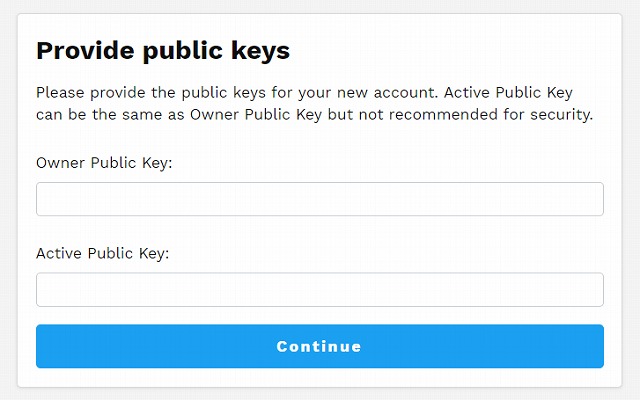This screenshot has width=640, height=400.
Task: Select the "Provide public keys" heading
Action: pyautogui.click(x=163, y=51)
